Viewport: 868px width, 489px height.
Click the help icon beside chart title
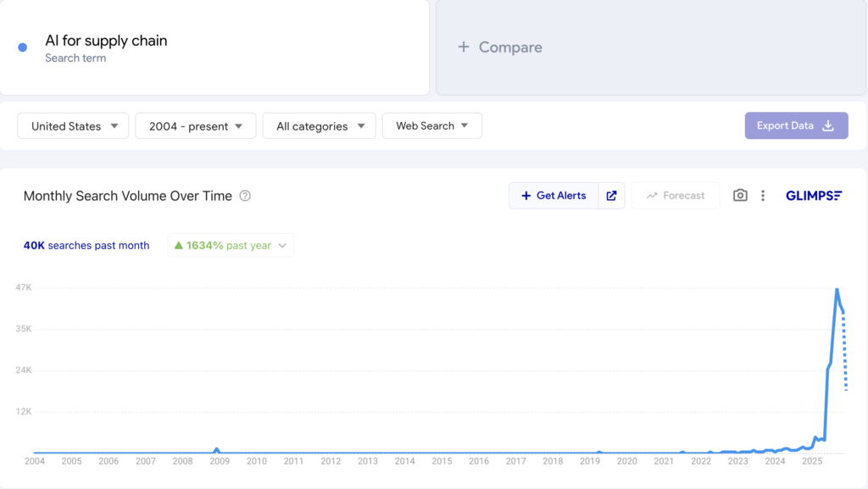[245, 196]
